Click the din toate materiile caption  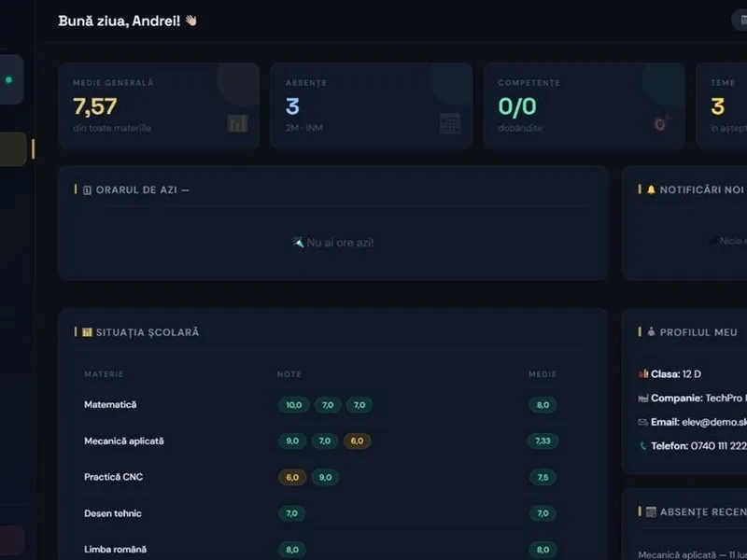[112, 128]
